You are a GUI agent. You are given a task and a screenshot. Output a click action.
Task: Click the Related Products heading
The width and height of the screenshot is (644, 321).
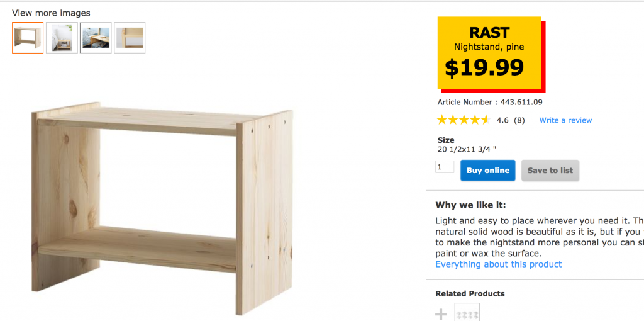470,294
